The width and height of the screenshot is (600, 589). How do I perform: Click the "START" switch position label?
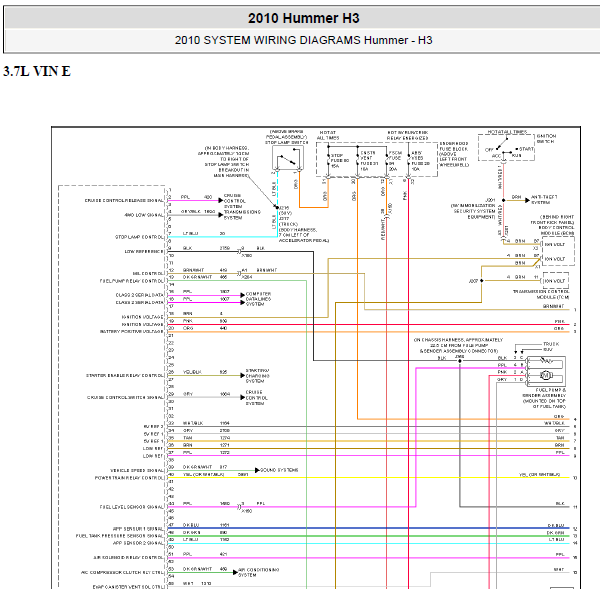click(526, 149)
